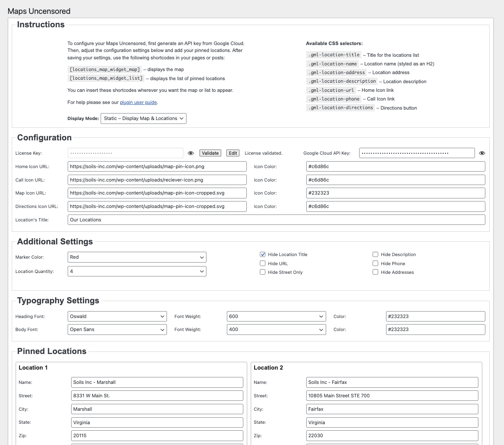Open the Display Mode dropdown
Viewport: 504px width, 445px height.
(144, 118)
